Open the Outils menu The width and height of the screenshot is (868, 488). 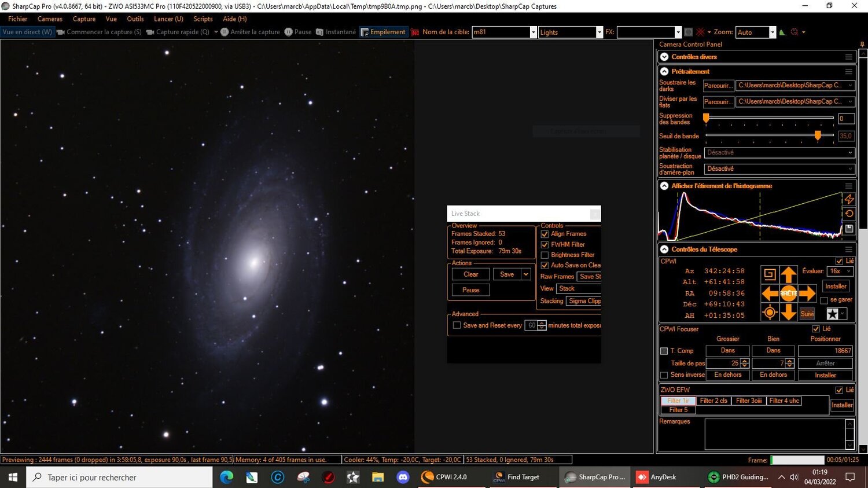pyautogui.click(x=135, y=19)
